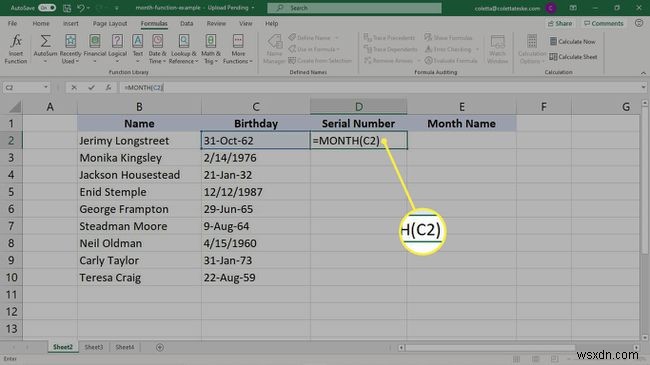Open Financial functions list
This screenshot has height=365, width=650.
tap(95, 49)
